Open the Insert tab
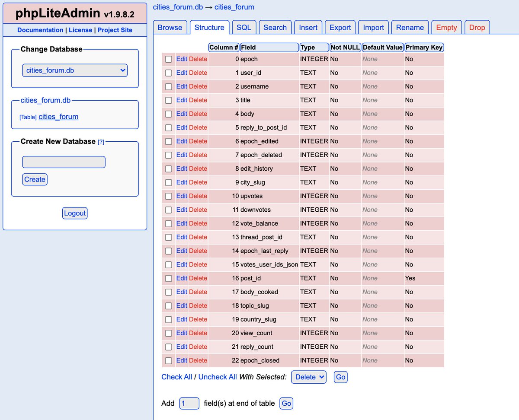This screenshot has width=519, height=420. (308, 27)
